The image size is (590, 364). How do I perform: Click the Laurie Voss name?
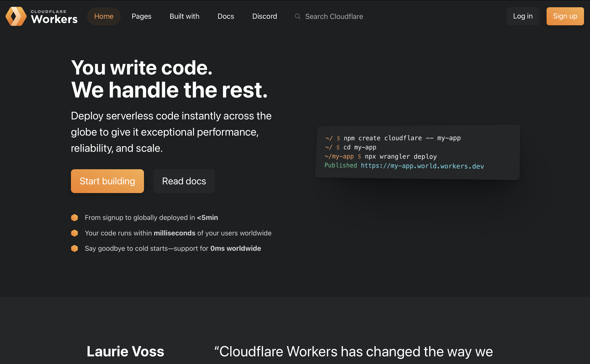pos(125,351)
